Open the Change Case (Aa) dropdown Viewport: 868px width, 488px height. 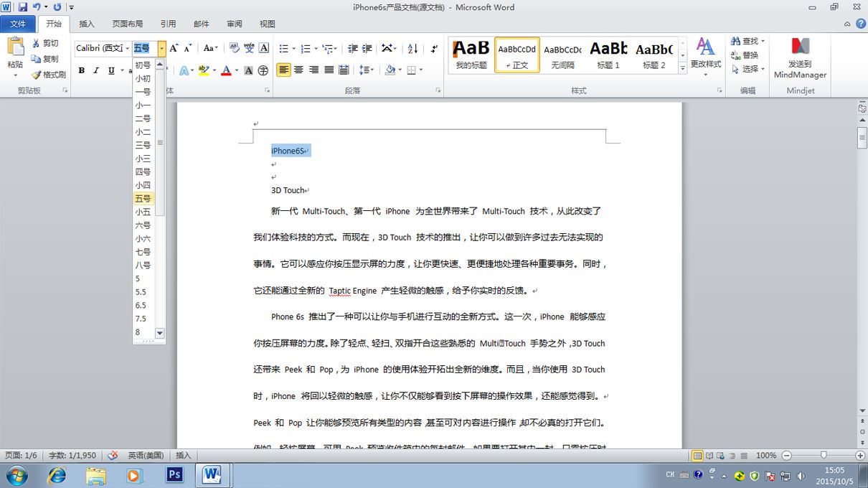211,48
